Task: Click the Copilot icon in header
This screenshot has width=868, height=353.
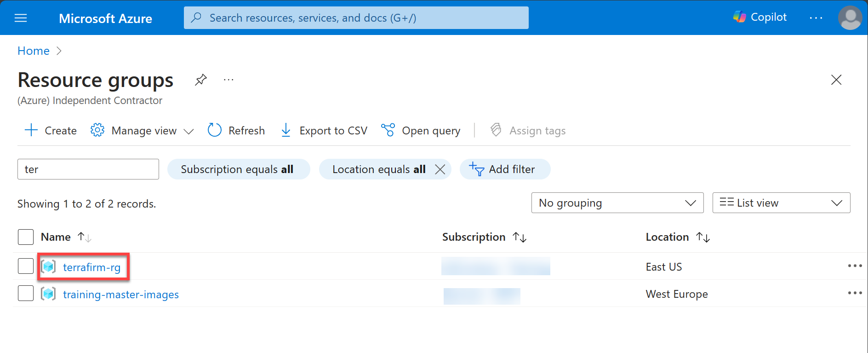Action: [739, 17]
